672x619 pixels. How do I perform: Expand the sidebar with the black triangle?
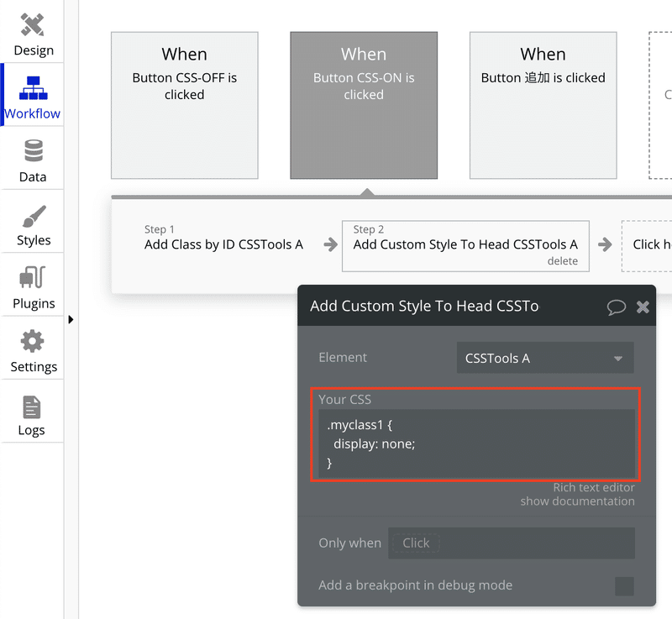[x=71, y=319]
